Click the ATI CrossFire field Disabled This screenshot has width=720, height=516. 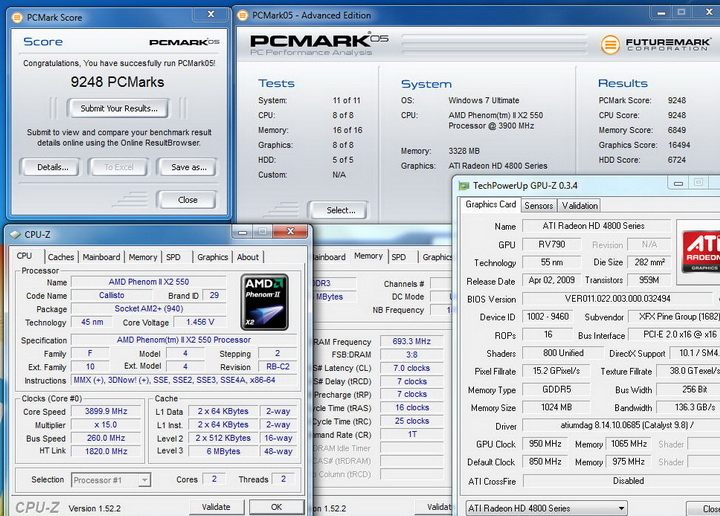click(622, 481)
